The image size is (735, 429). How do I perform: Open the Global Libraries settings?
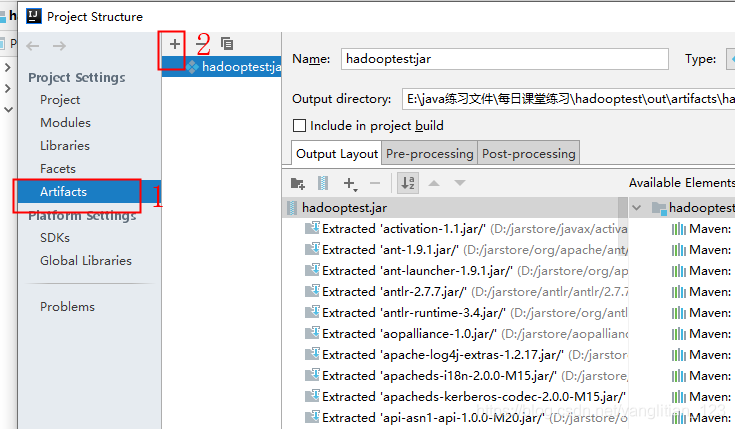[x=86, y=261]
